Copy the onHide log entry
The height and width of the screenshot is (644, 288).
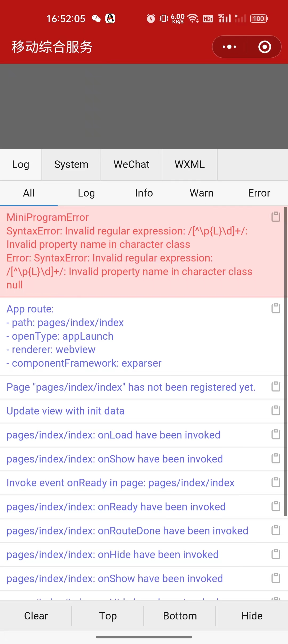[x=276, y=555]
